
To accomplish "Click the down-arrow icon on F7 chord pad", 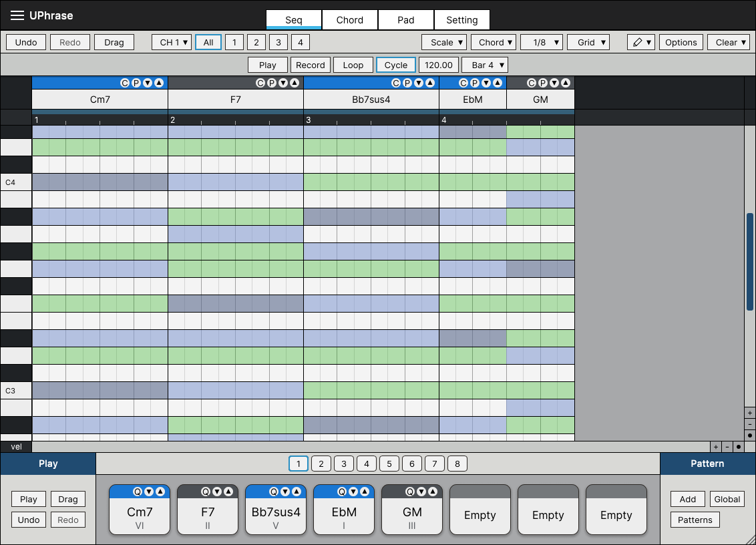I will (x=217, y=492).
